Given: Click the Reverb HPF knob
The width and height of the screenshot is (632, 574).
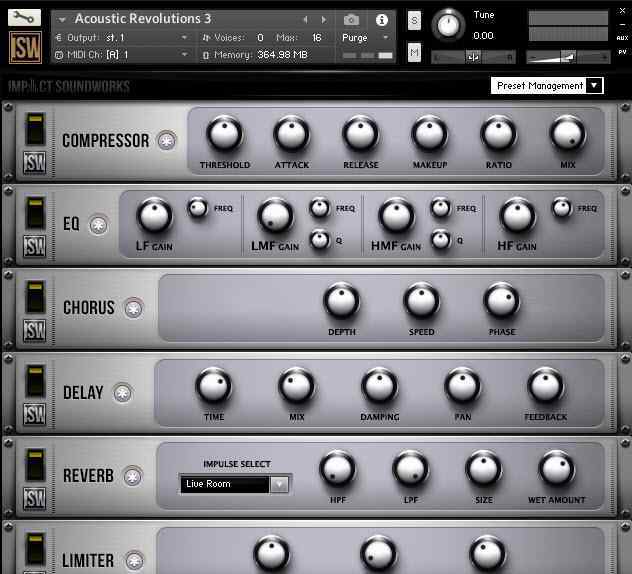Looking at the screenshot, I should pos(337,469).
